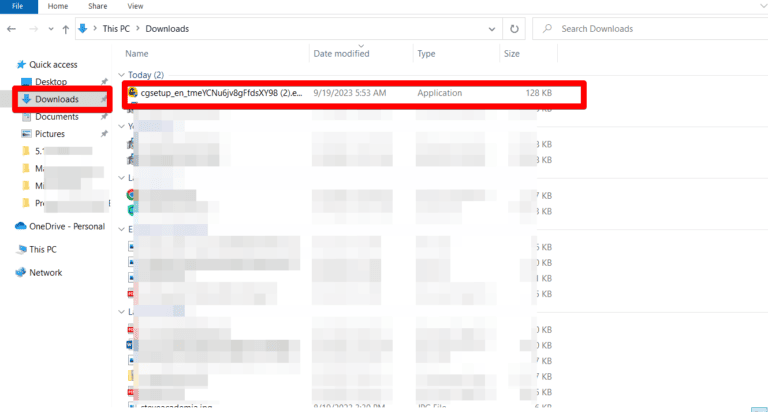768x412 pixels.
Task: Click the pin icon beside Documents
Action: point(104,117)
